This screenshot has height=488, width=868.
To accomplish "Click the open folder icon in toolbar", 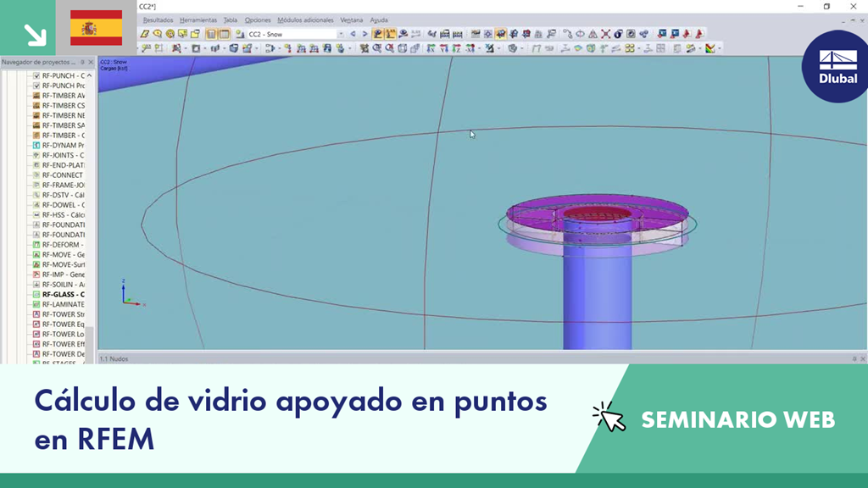I will (195, 34).
